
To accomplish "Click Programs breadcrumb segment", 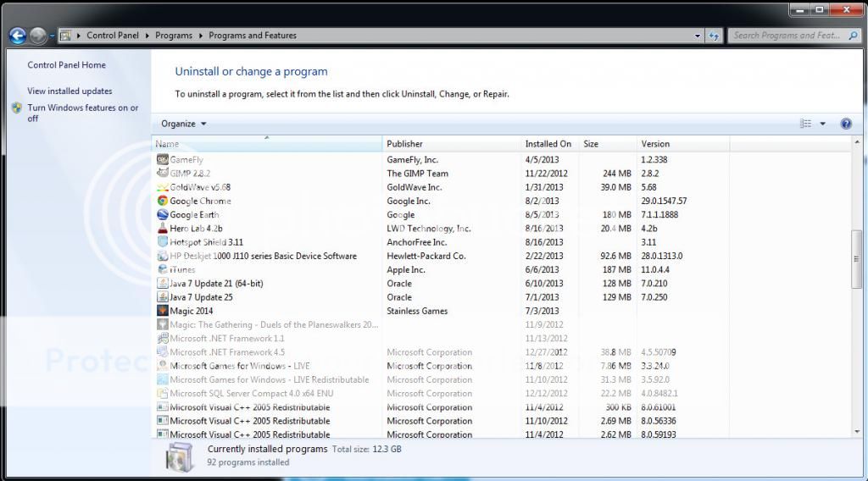I will (173, 36).
